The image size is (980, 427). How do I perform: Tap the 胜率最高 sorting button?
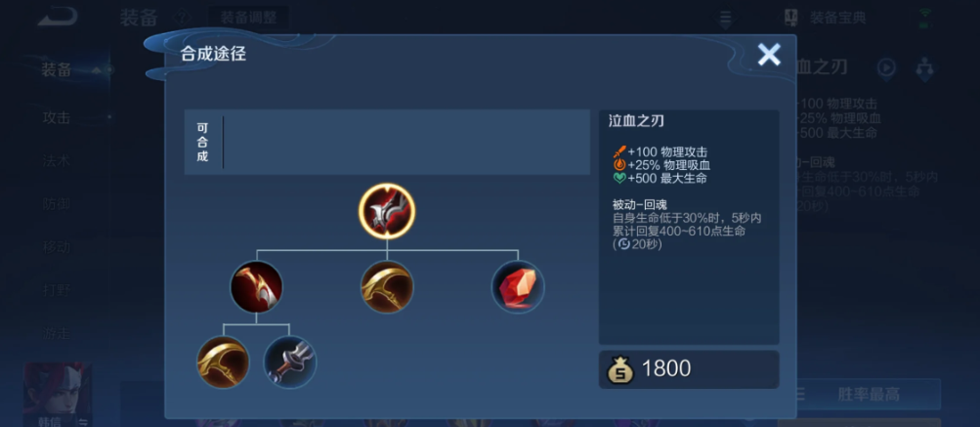click(868, 395)
